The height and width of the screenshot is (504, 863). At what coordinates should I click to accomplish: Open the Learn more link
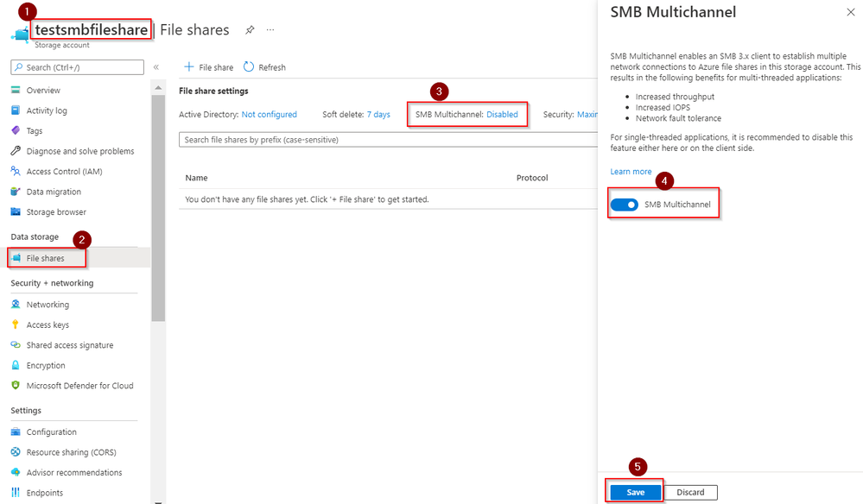click(x=631, y=172)
